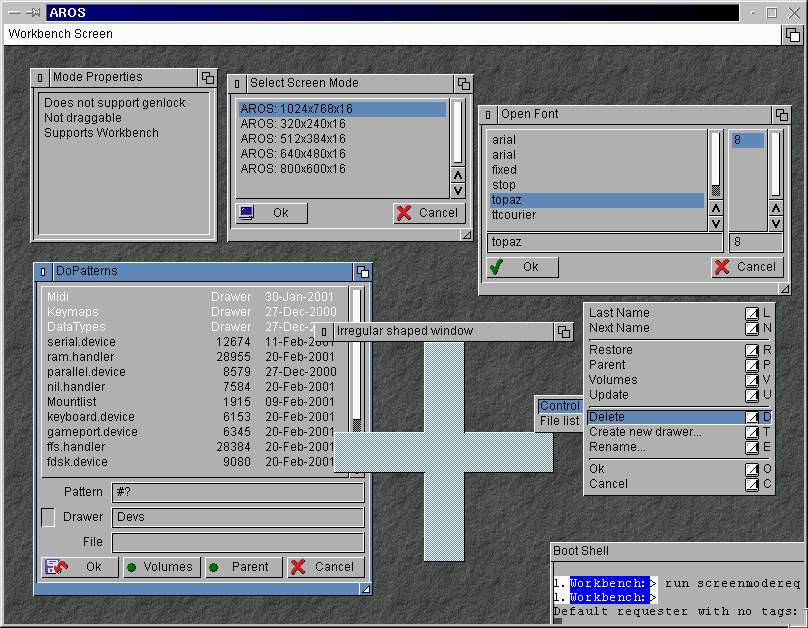Select the Midi drawer in file list
Screen dimensions: 808x628
(195, 297)
